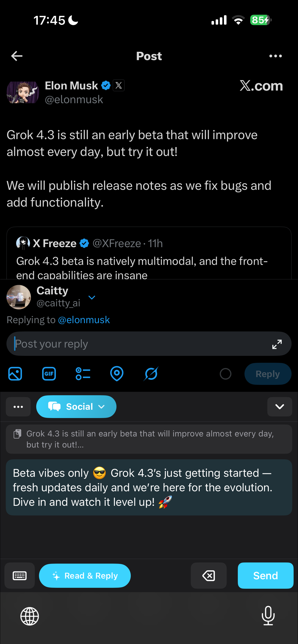298x644 pixels.
Task: Activate voice input with the microphone icon
Action: [268, 616]
